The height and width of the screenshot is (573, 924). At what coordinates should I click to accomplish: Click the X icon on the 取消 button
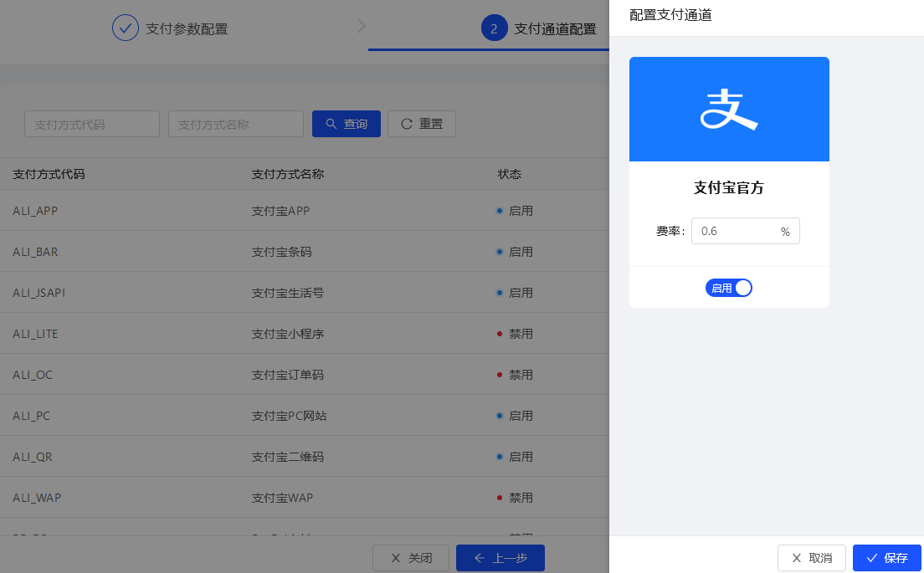(x=796, y=558)
